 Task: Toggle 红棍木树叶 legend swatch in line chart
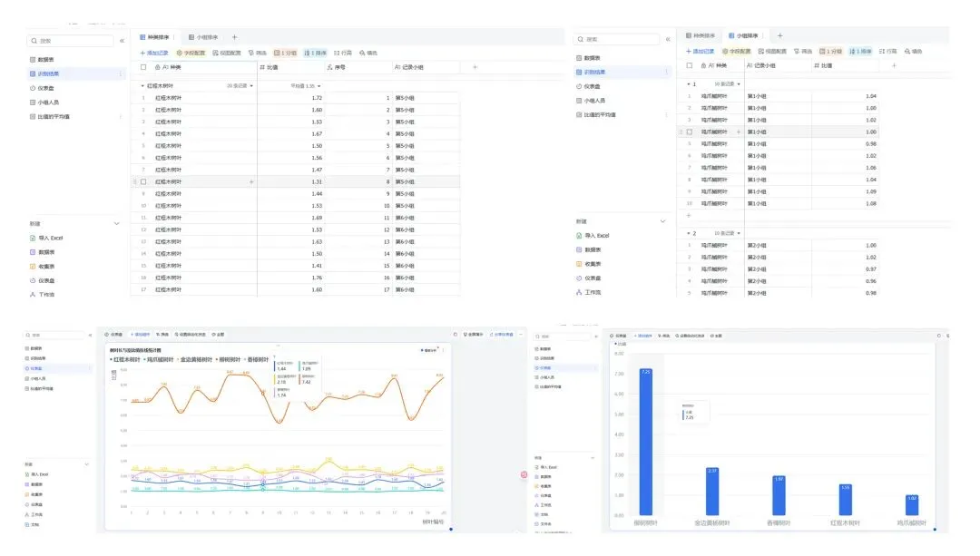pyautogui.click(x=112, y=360)
